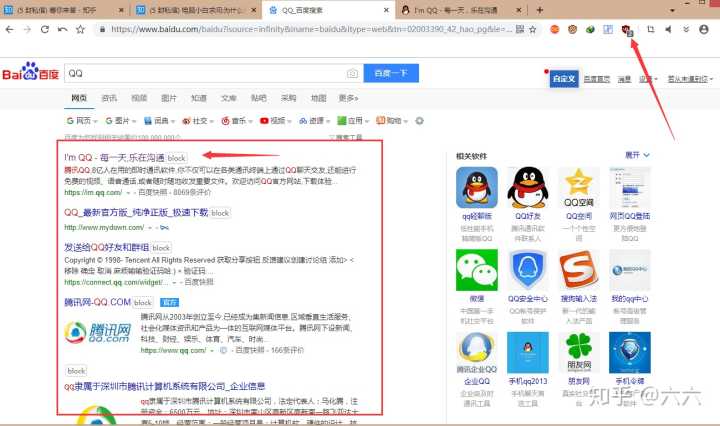Click the 腾讯网 qq.com logo thumbnail
The image size is (720, 426).
[x=98, y=332]
